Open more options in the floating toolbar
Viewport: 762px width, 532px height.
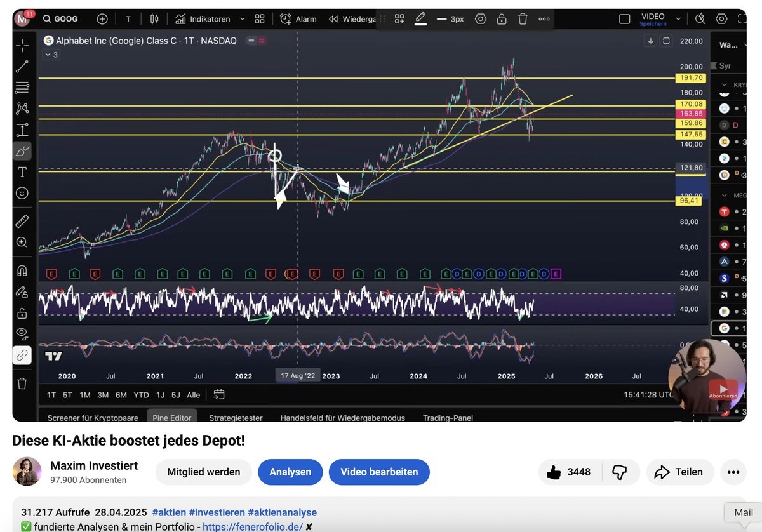tap(544, 19)
